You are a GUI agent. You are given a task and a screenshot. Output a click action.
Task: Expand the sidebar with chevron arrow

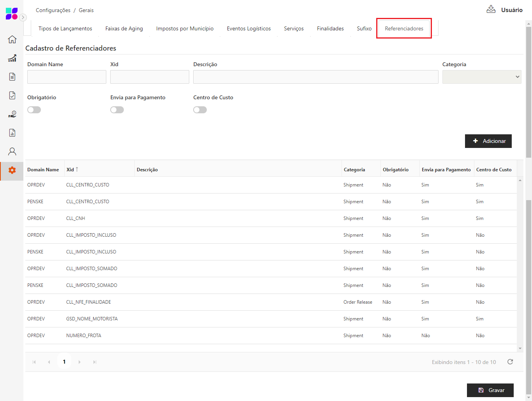coord(23,17)
